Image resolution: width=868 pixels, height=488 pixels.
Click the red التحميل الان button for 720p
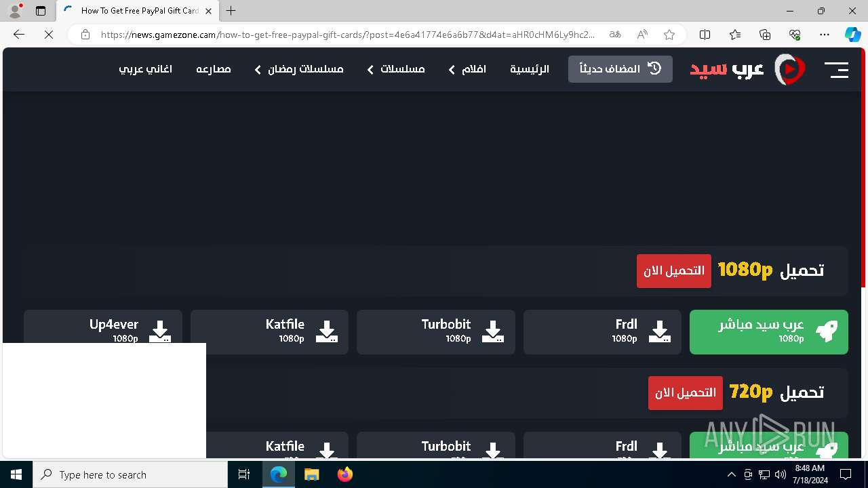click(686, 393)
